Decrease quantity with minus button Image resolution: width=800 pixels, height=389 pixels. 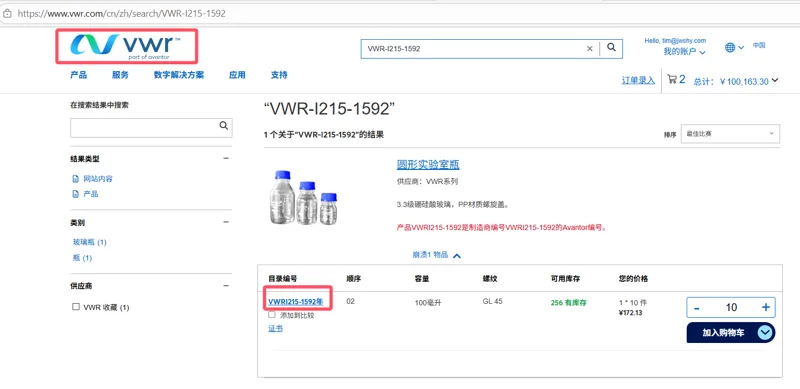(x=696, y=307)
